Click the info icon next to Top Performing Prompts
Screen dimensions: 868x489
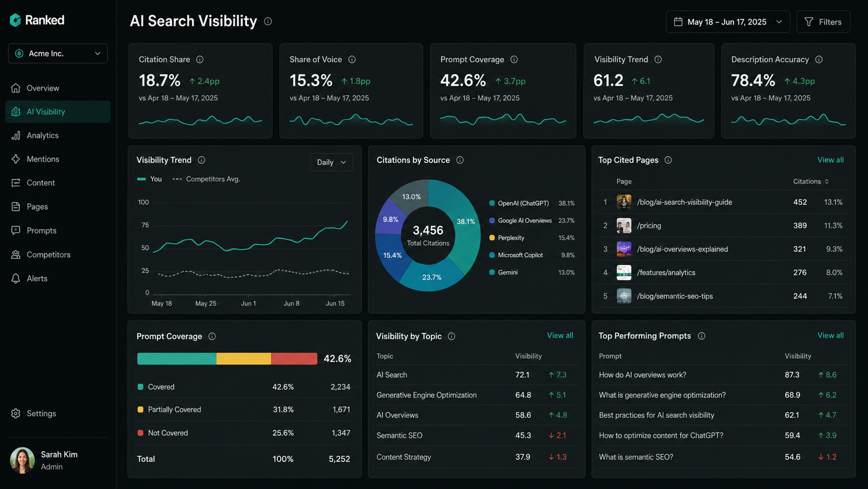[x=701, y=336]
